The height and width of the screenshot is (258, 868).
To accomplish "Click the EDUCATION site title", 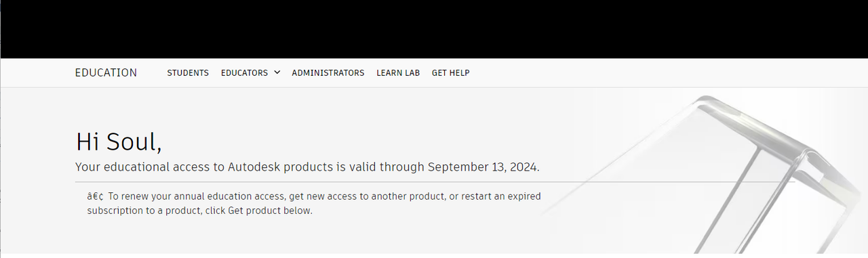I will point(106,72).
